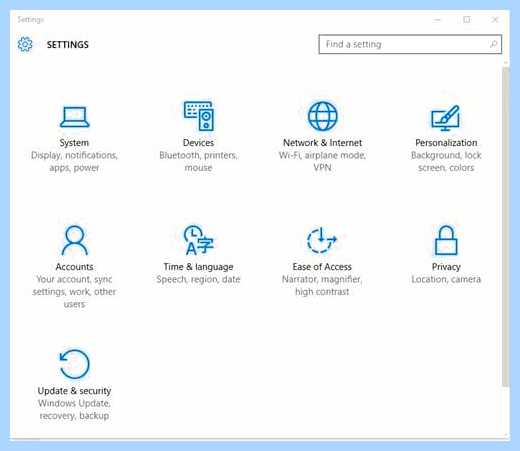Image resolution: width=520 pixels, height=451 pixels.
Task: Click 'Display, notifications, apps, power' description
Action: (74, 161)
